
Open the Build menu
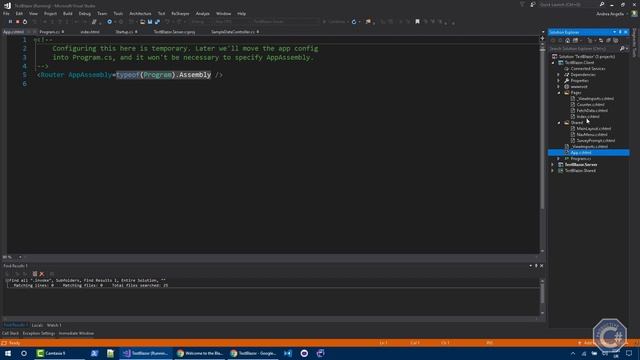point(67,13)
